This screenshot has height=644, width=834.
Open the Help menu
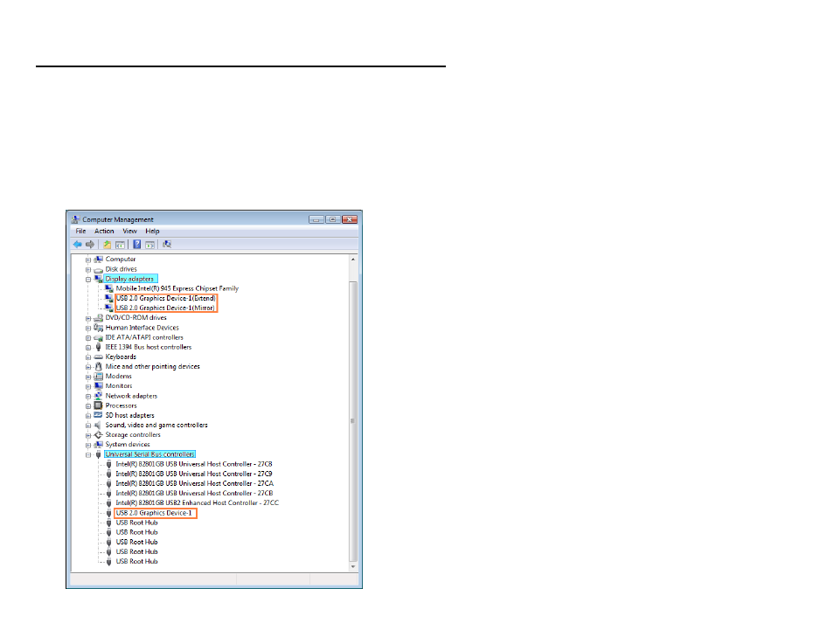click(x=153, y=232)
